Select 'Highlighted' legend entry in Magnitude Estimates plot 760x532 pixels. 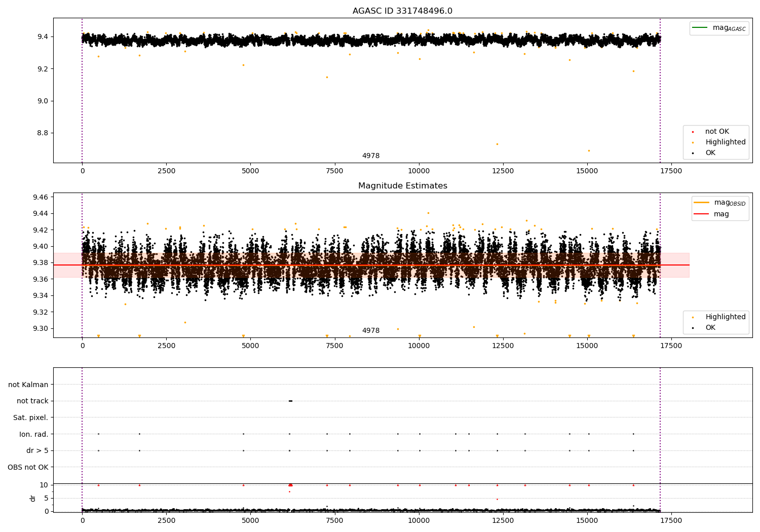(x=725, y=317)
